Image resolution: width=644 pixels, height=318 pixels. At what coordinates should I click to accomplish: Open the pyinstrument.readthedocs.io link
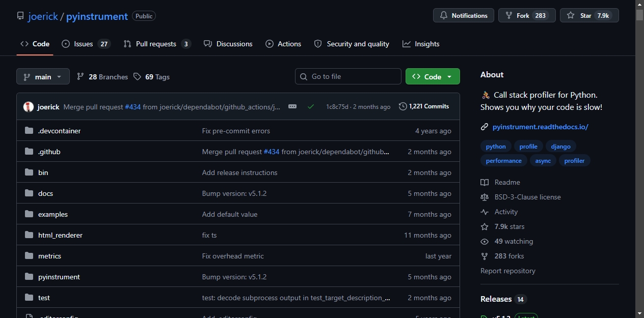pyautogui.click(x=541, y=127)
